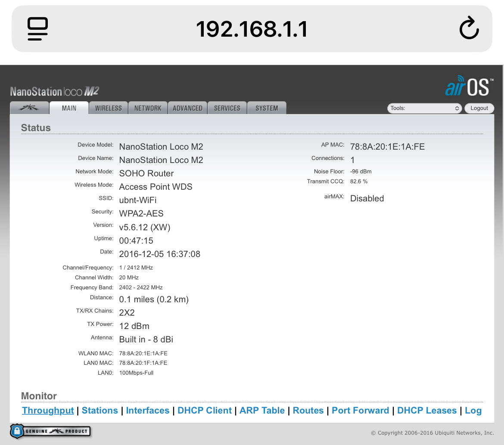Click the Noise Floor value -96 dBm
Screen dimensions: 504x445
point(361,172)
